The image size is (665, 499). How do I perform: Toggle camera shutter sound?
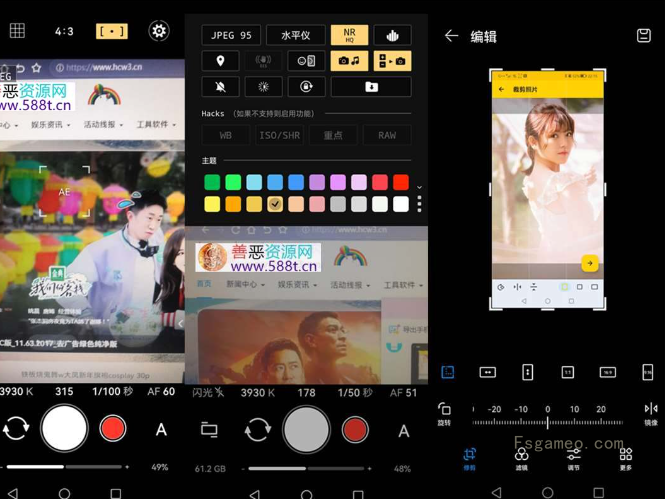click(x=349, y=61)
